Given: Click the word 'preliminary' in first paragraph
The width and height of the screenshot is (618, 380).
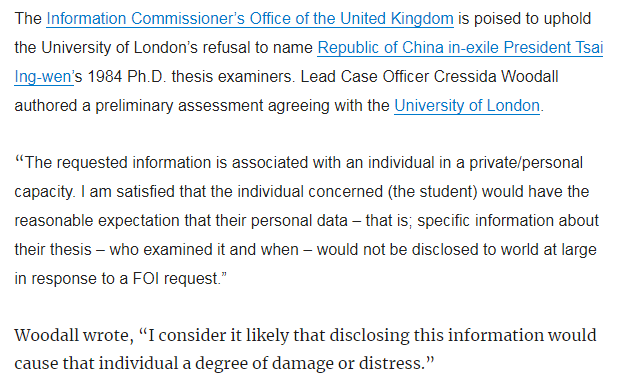Looking at the screenshot, I should [x=134, y=106].
